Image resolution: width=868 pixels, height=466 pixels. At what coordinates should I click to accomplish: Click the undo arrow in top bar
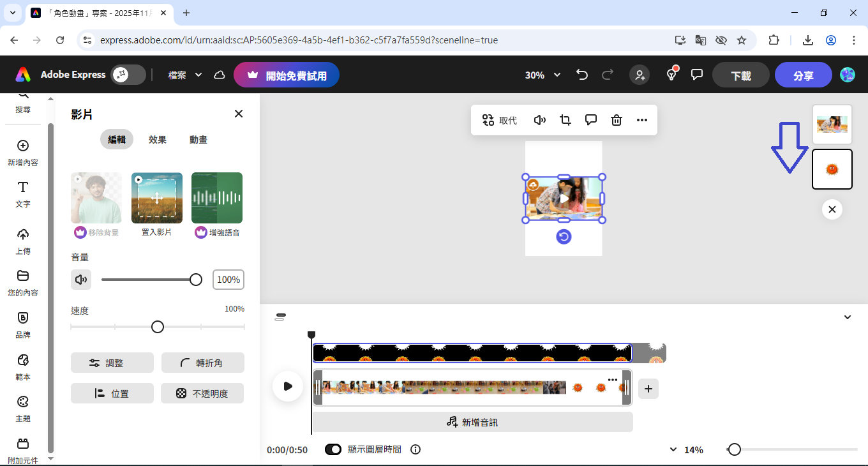pyautogui.click(x=581, y=75)
